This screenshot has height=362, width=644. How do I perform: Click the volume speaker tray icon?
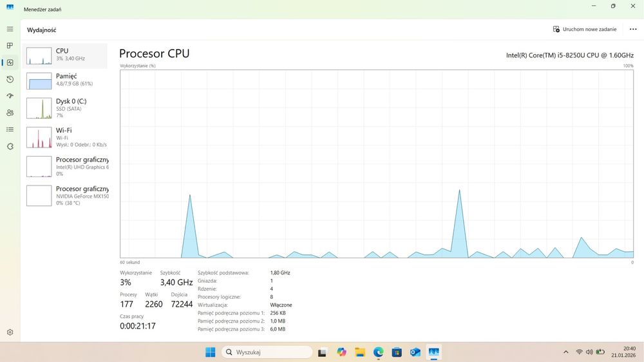(589, 352)
